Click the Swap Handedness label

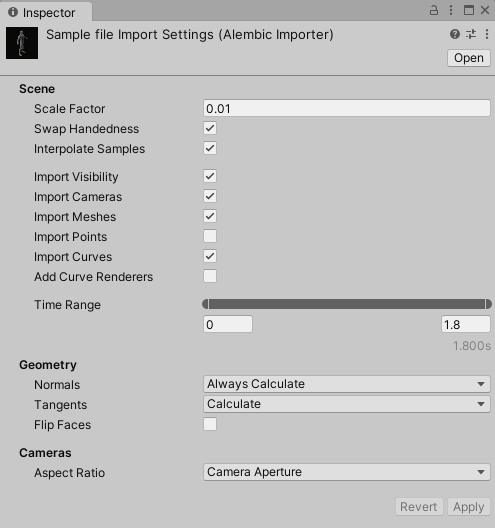pyautogui.click(x=87, y=129)
